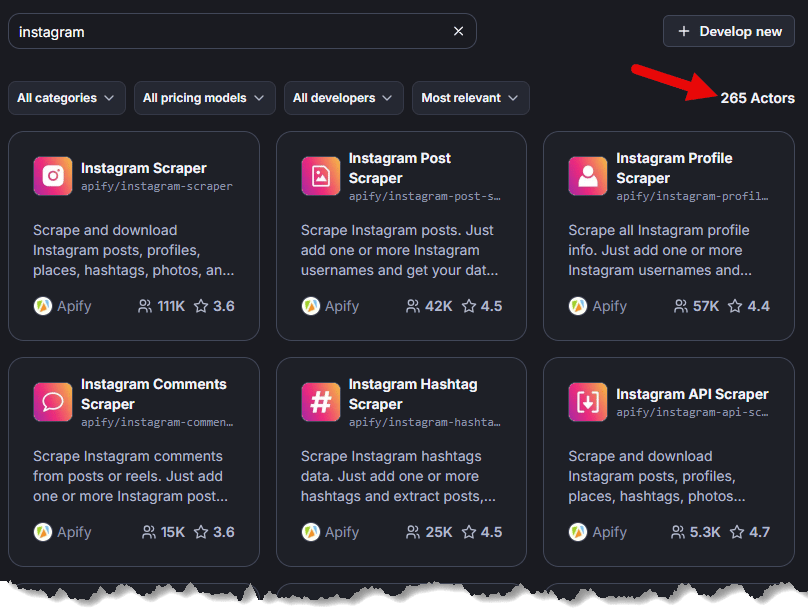Click the apify/instagram-hashta… path text

pyautogui.click(x=425, y=422)
